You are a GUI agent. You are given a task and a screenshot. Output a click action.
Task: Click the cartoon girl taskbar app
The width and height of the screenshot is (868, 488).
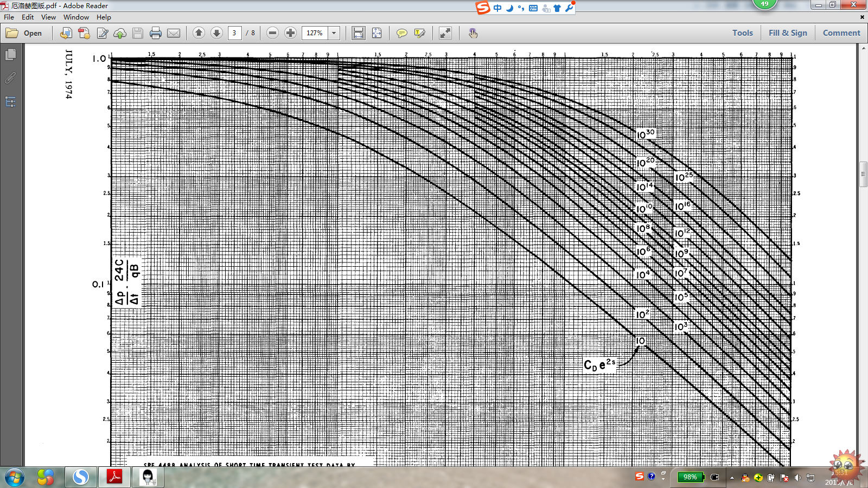coord(148,477)
